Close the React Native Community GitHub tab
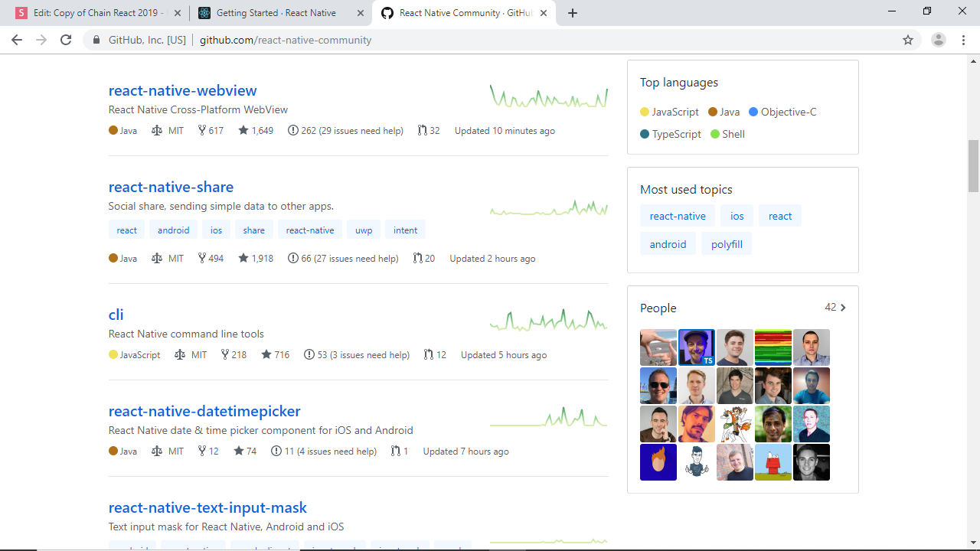This screenshot has height=551, width=980. click(544, 13)
